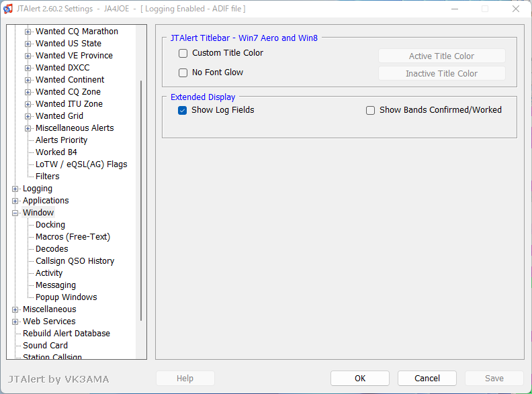The image size is (532, 394).
Task: Expand the Wanted US State node
Action: (x=28, y=44)
